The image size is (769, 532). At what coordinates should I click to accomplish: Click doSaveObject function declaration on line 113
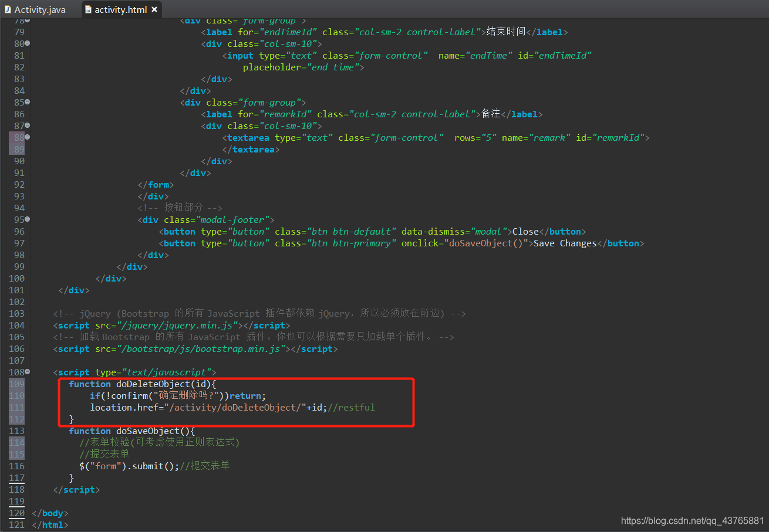(132, 431)
